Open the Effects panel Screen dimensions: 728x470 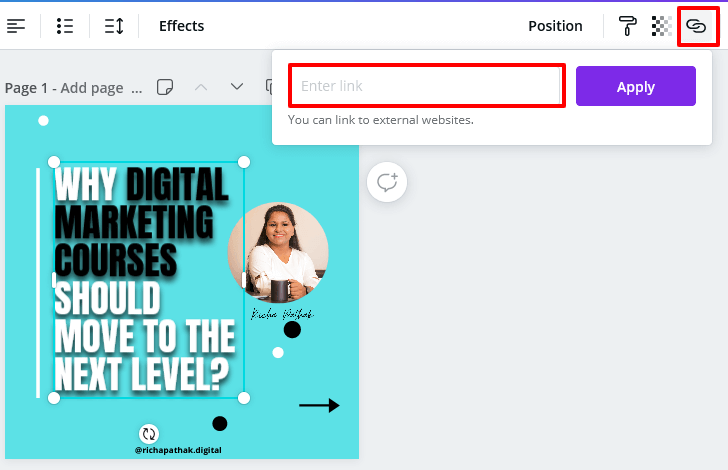182,26
